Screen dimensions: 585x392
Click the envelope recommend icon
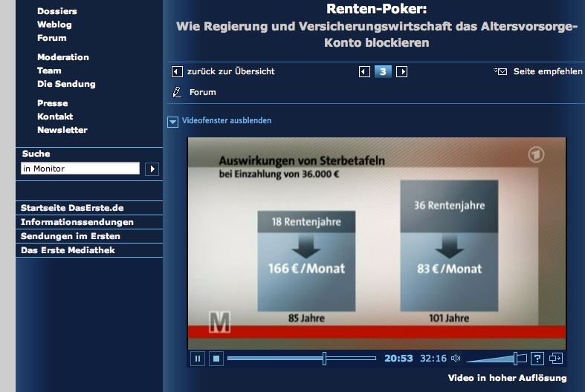[x=500, y=71]
